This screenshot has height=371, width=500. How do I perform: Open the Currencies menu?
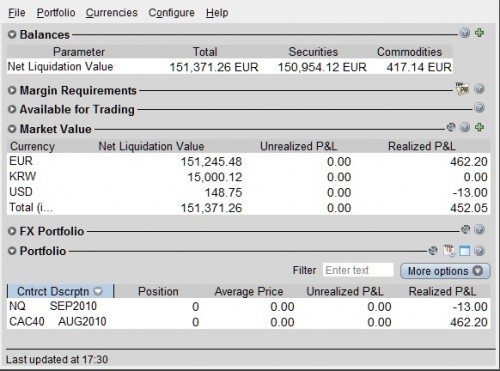pyautogui.click(x=112, y=13)
